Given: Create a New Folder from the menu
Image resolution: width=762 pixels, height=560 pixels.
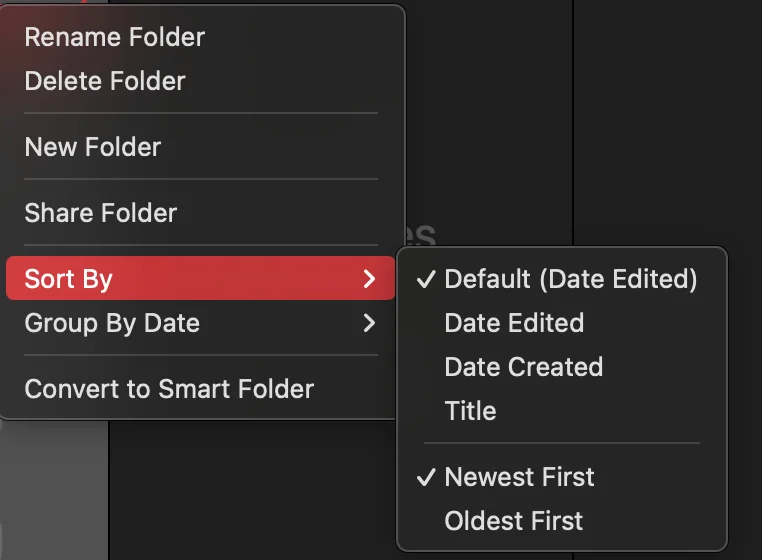Looking at the screenshot, I should 92,147.
